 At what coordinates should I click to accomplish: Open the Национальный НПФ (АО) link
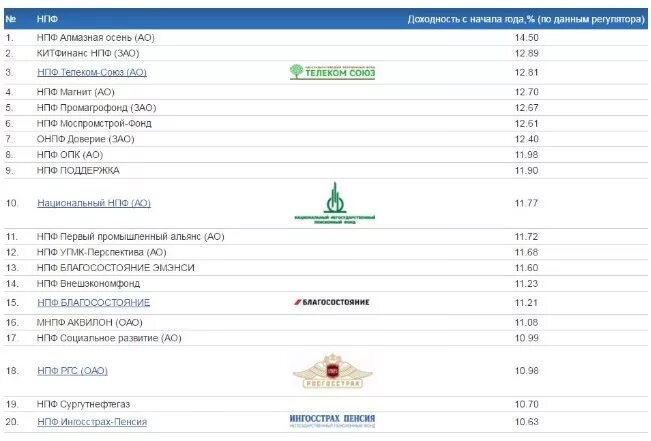(x=94, y=203)
